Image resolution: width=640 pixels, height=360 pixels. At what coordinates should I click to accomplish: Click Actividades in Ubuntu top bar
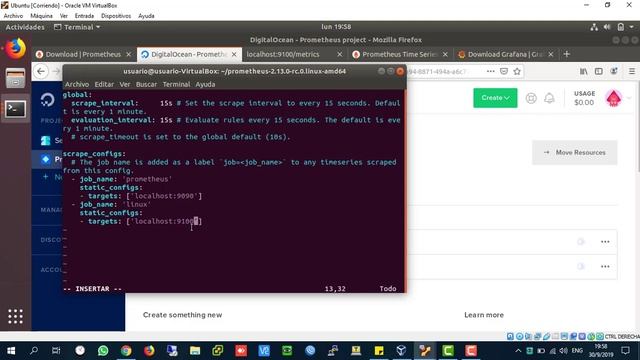pos(25,27)
